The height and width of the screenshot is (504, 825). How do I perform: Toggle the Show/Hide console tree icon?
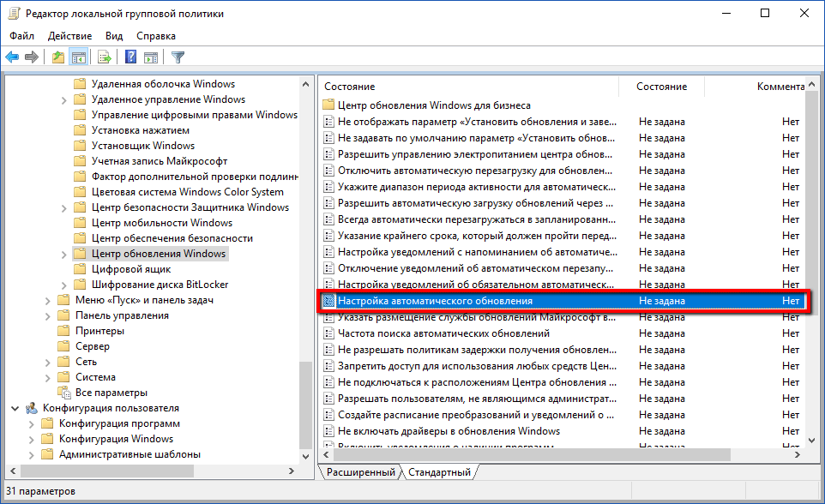[79, 57]
